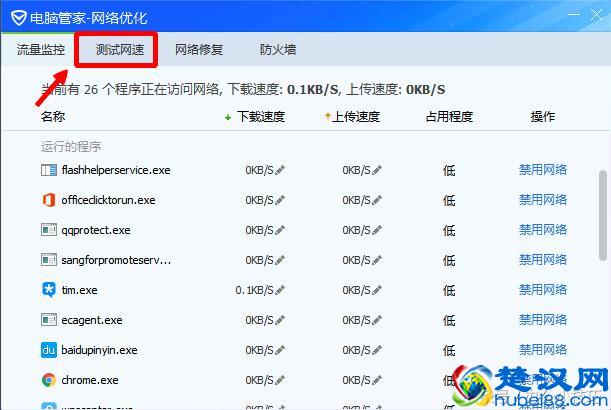Edit download limit for sangforpromoteserv
This screenshot has height=410, width=611.
(x=280, y=260)
